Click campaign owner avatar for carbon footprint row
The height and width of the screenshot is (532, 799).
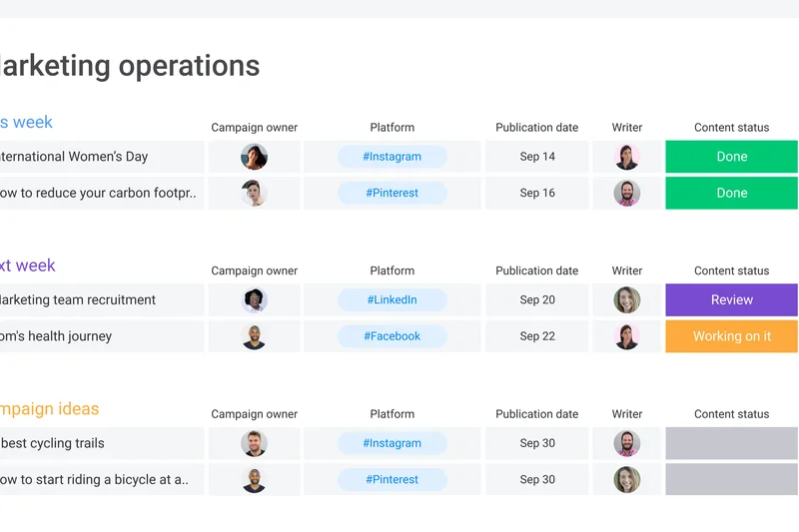[x=255, y=193]
